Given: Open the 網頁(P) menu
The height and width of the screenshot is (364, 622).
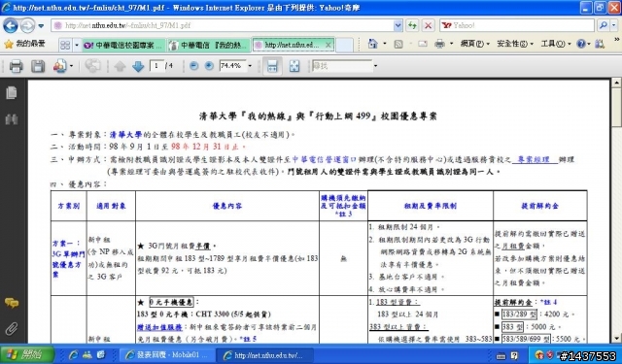Looking at the screenshot, I should pos(475,44).
